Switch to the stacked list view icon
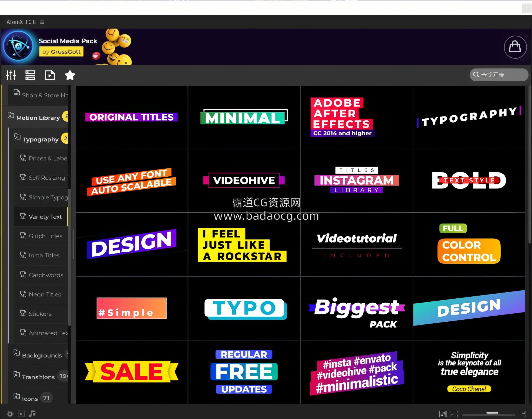Viewport: 532px width, 419px height. (30, 75)
